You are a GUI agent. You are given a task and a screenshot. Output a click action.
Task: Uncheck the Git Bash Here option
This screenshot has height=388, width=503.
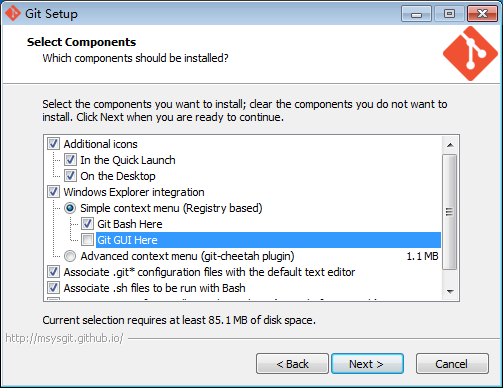(87, 224)
